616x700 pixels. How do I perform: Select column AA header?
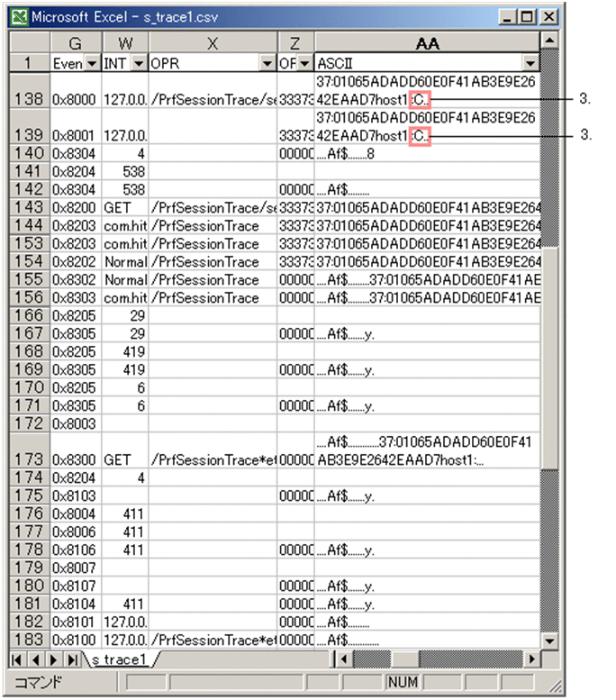427,42
